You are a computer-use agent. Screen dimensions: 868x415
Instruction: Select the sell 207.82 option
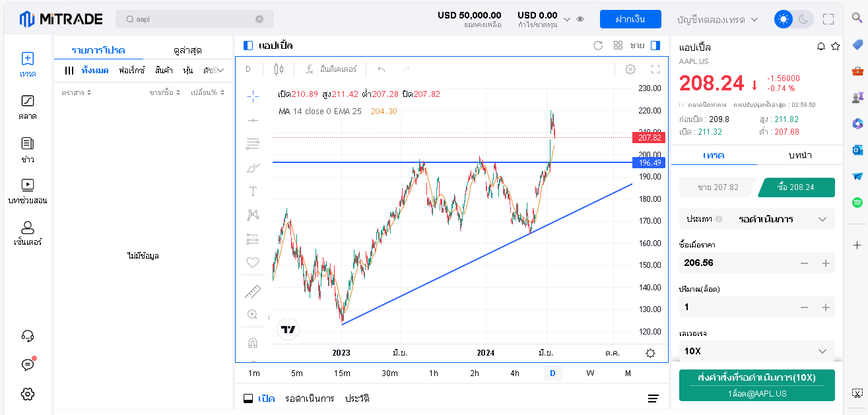718,187
